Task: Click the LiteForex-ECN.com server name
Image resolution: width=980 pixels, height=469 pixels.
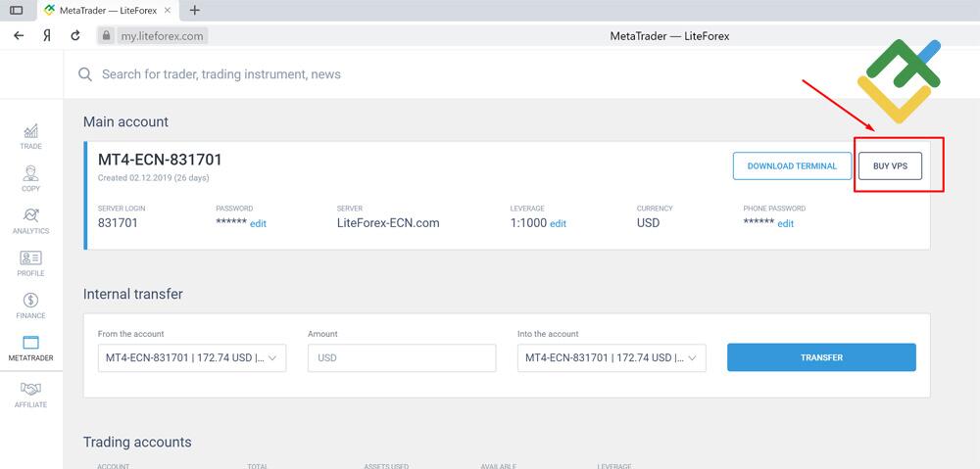Action: coord(388,223)
